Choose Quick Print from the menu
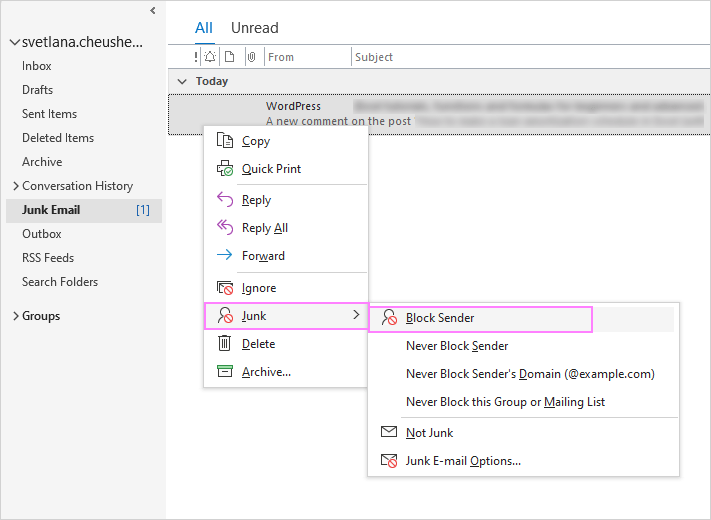711x520 pixels. 286,168
